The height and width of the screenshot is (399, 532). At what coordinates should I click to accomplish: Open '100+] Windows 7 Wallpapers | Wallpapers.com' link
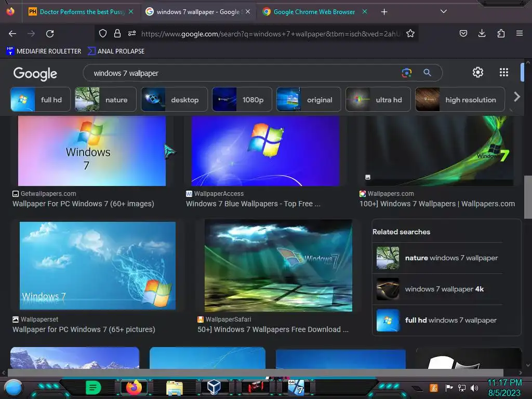point(437,204)
